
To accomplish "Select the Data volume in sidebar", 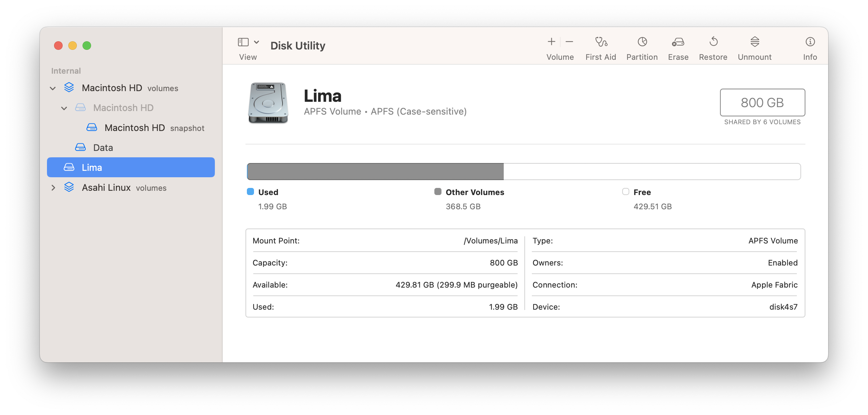I will pos(103,147).
